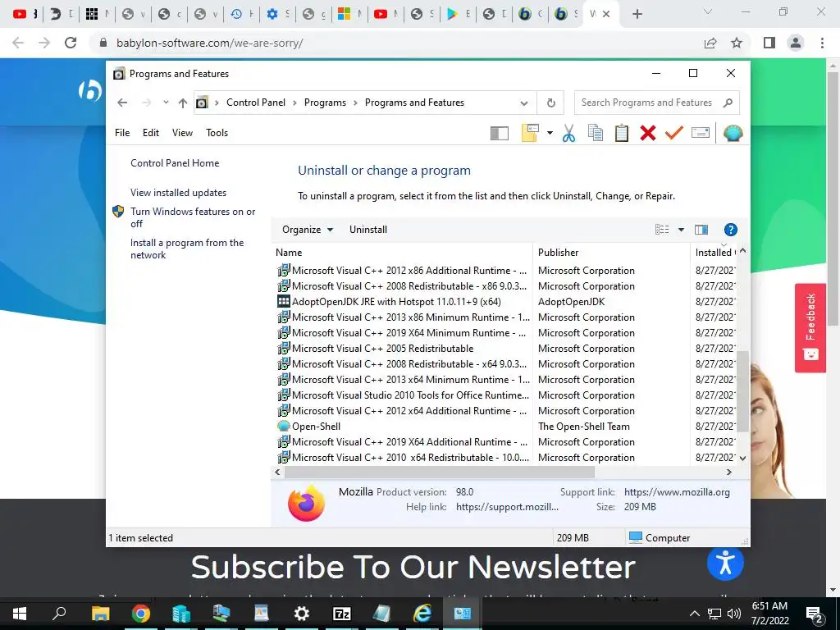Open Internet Explorer from the taskbar
The width and height of the screenshot is (840, 630).
[x=422, y=614]
